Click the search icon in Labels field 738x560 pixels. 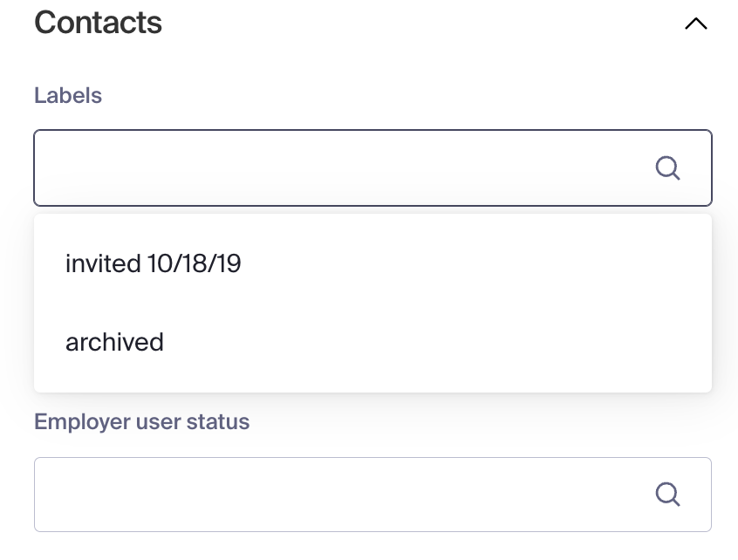tap(667, 168)
